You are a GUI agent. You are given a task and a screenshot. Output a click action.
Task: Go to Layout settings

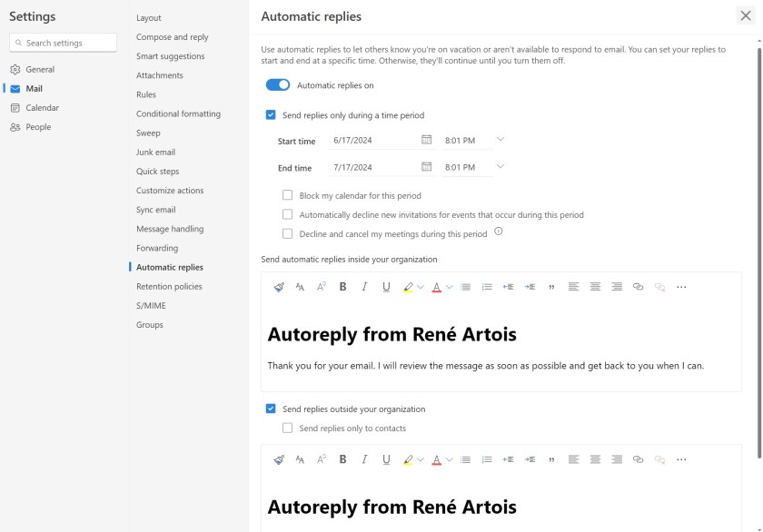(x=148, y=18)
